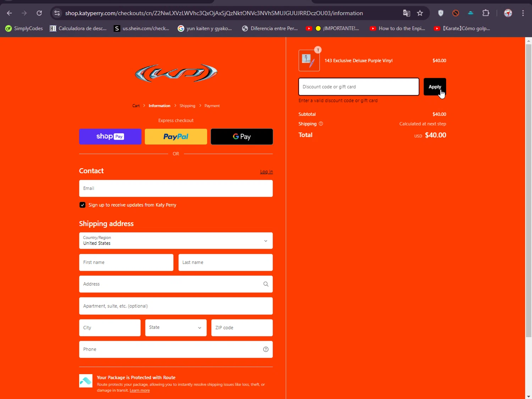Click the Log in link
532x399 pixels.
tap(266, 172)
